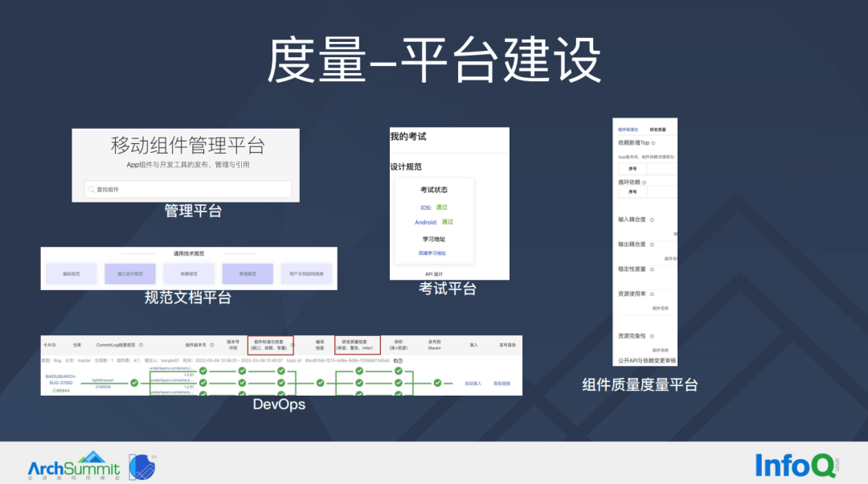
Task: Switch to the 研发质量 tab
Action: [658, 129]
